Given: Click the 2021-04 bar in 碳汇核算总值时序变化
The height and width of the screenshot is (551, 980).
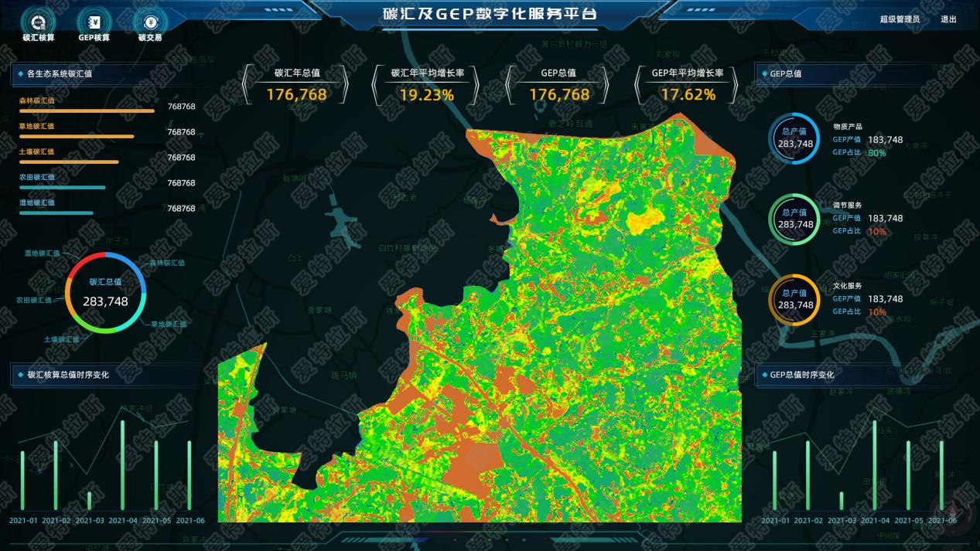Looking at the screenshot, I should [122, 465].
